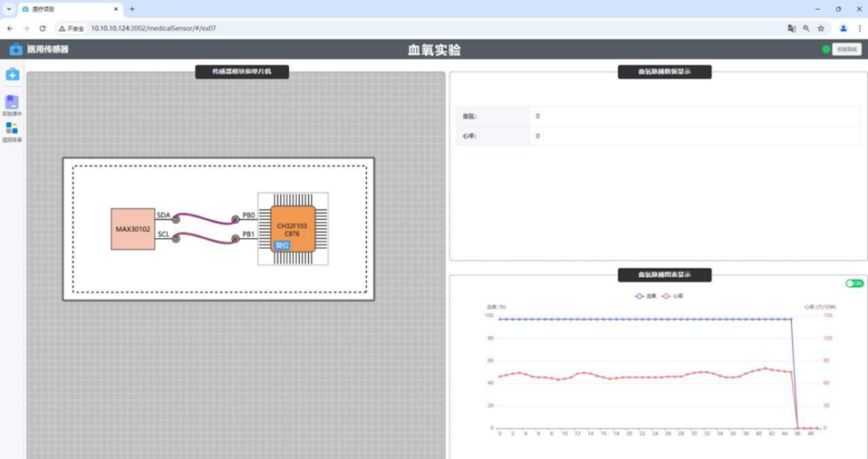Open a new browser tab

pos(132,9)
